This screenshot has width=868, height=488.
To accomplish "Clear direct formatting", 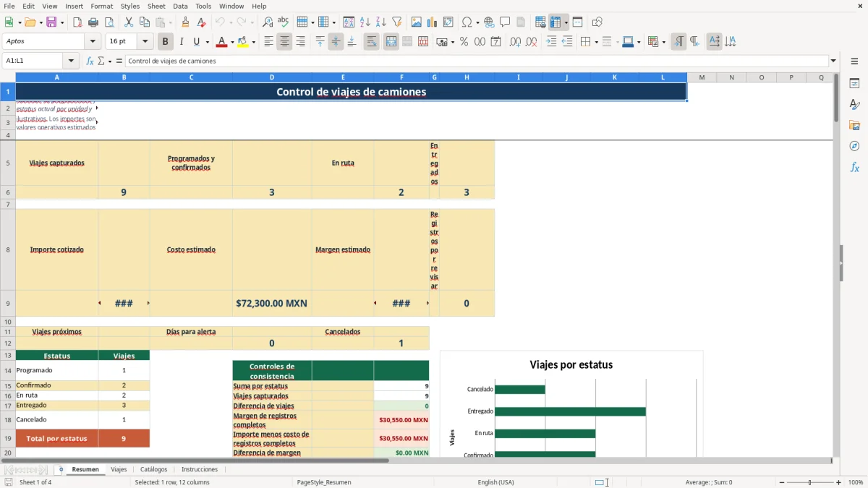I will coord(202,22).
